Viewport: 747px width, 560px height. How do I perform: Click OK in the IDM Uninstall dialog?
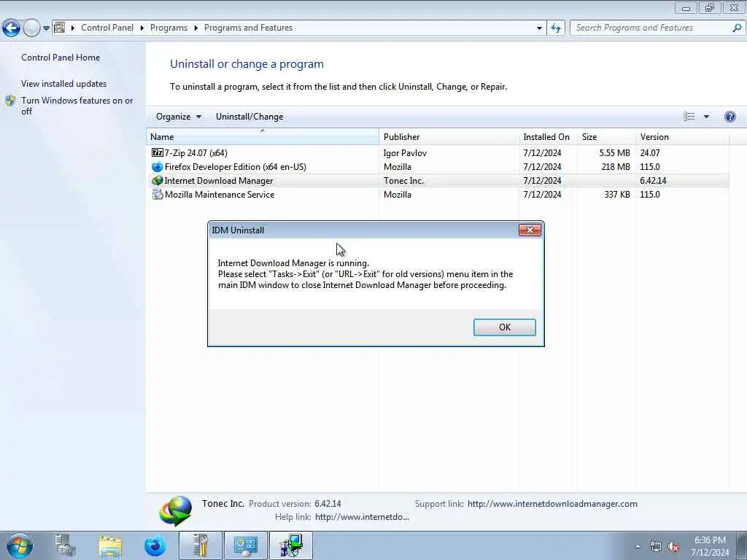505,327
